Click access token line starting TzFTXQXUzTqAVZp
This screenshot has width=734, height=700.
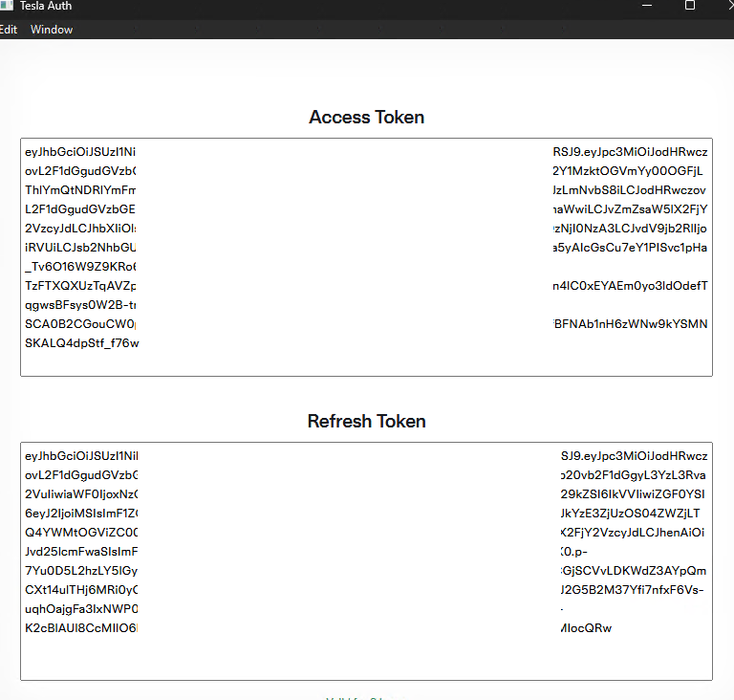pos(80,286)
